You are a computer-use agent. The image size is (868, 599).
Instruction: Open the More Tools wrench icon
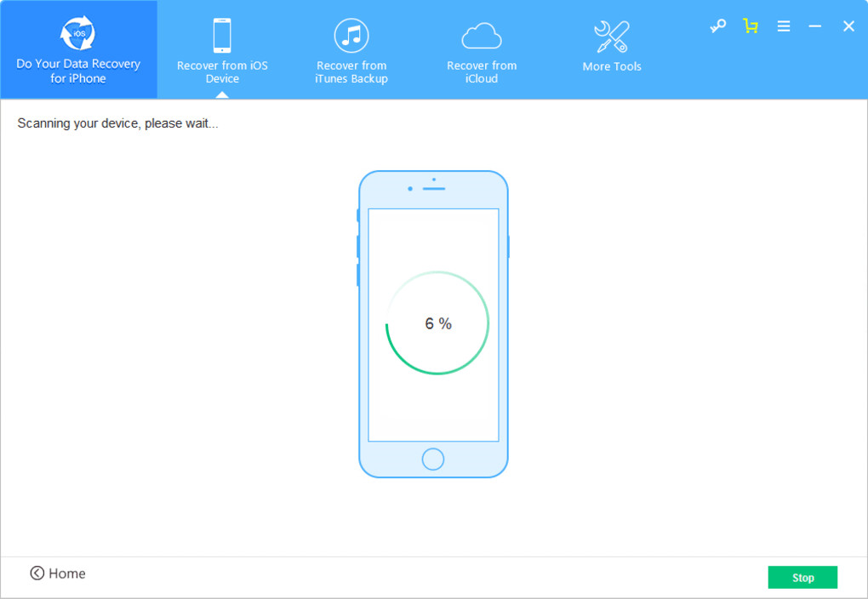tap(612, 37)
